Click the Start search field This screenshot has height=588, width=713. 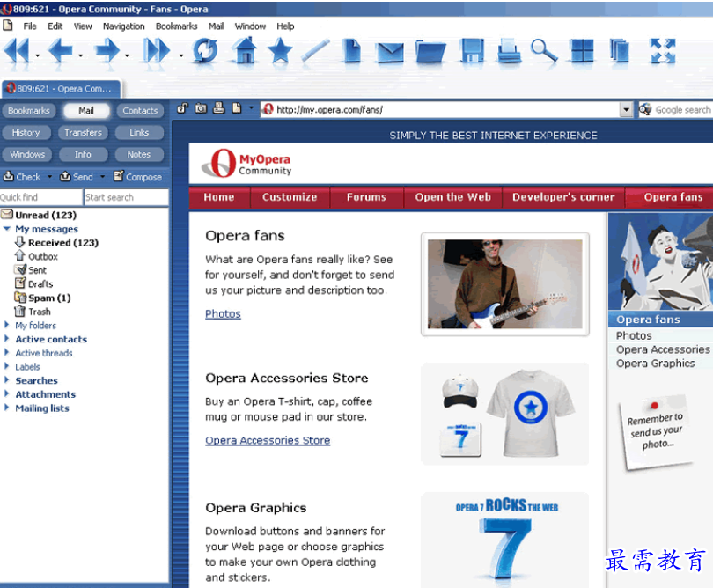click(x=127, y=197)
